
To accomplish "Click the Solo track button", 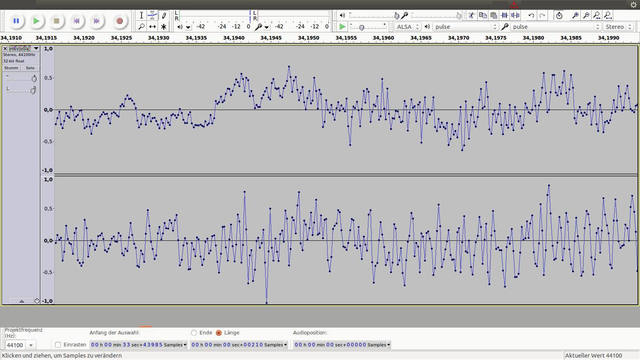I will [x=30, y=68].
